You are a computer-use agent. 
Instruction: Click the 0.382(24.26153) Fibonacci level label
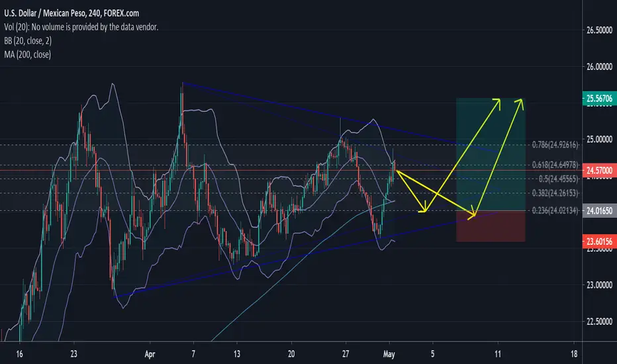tap(555, 193)
